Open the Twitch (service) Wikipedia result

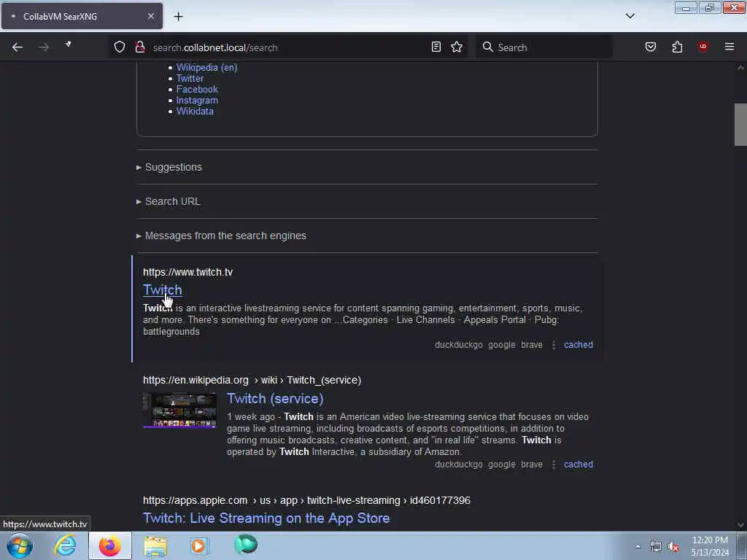[275, 399]
